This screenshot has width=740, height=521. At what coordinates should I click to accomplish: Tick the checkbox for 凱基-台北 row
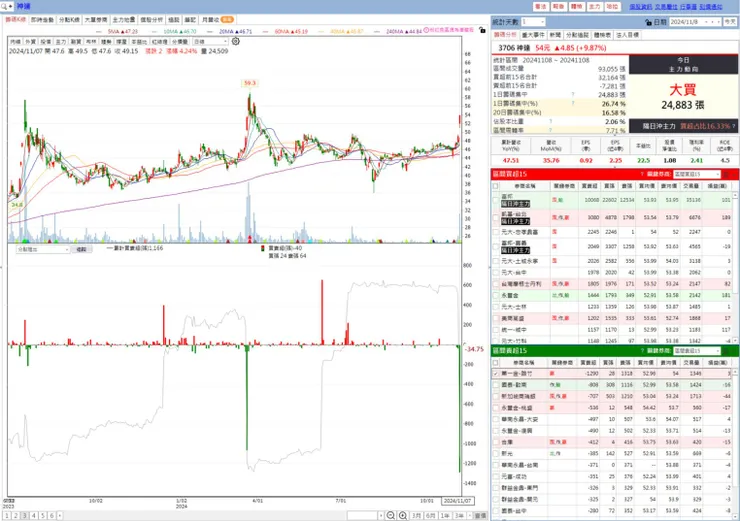496,218
